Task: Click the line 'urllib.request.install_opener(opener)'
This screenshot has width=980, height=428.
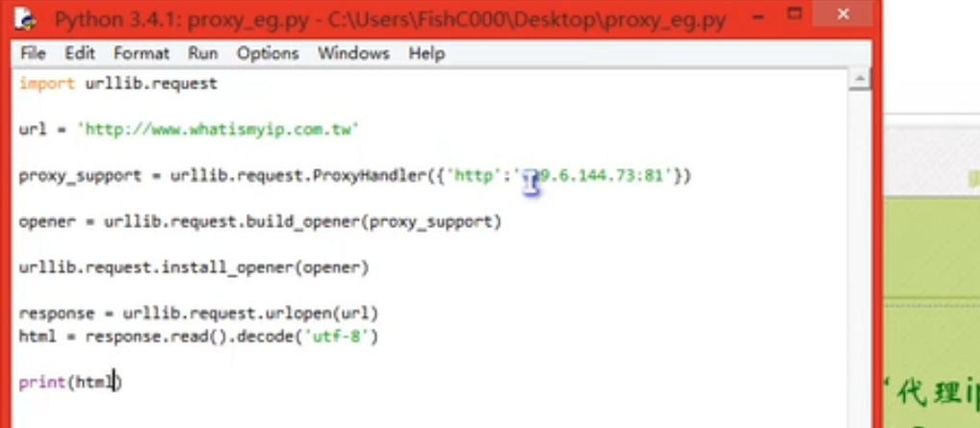Action: [193, 268]
